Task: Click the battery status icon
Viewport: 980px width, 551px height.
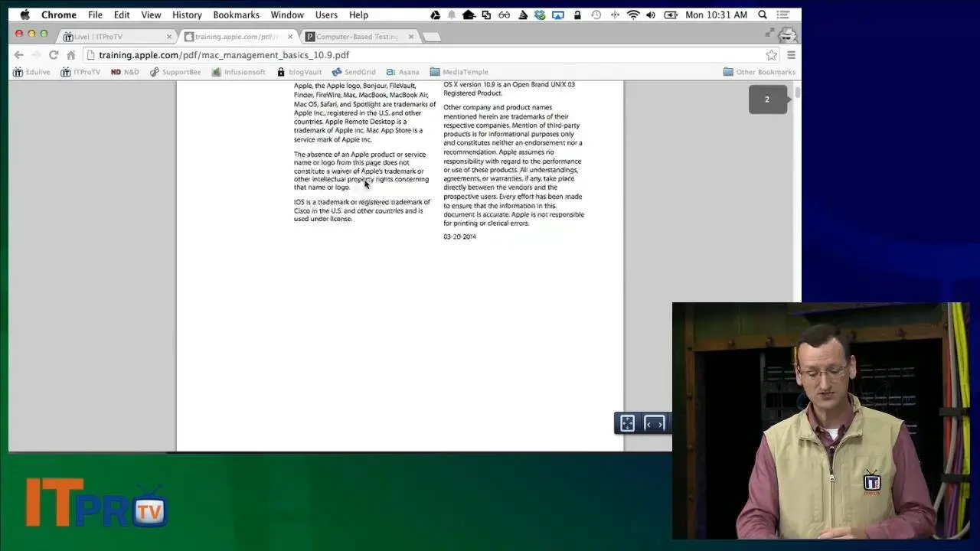Action: tap(671, 15)
